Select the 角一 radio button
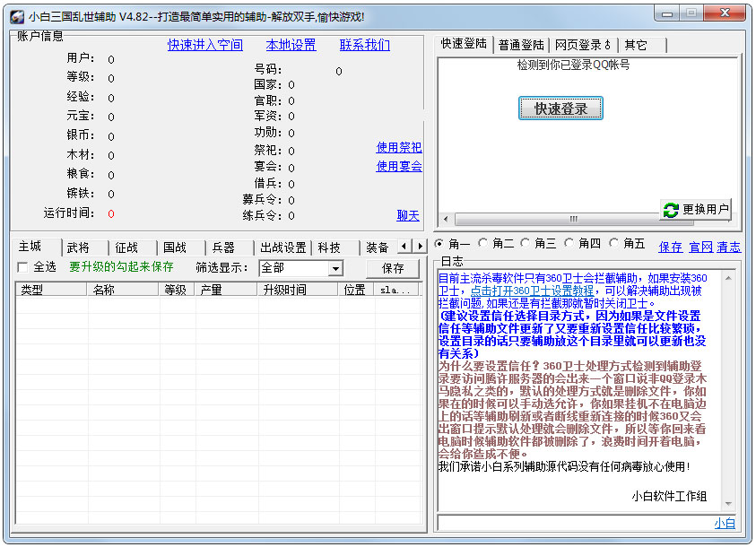Viewport: 756px width, 547px height. pos(439,244)
